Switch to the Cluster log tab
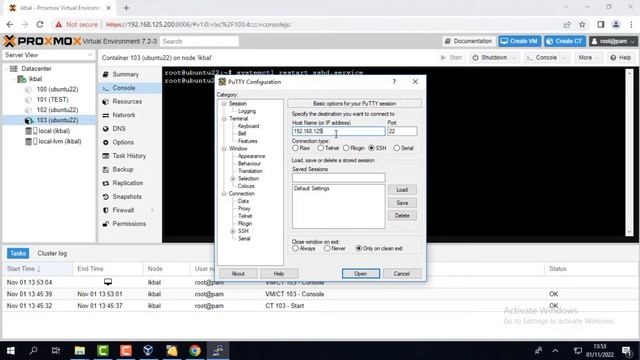Viewport: 640px width, 360px height. tap(52, 253)
